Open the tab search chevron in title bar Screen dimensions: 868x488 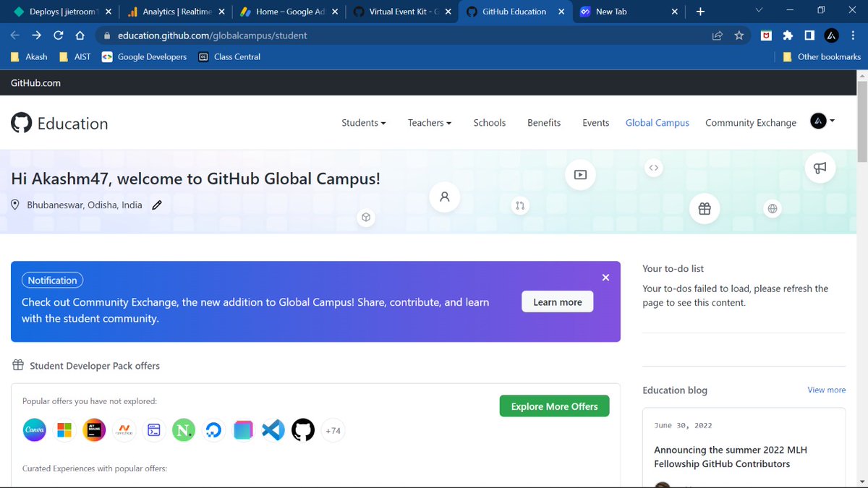[759, 11]
